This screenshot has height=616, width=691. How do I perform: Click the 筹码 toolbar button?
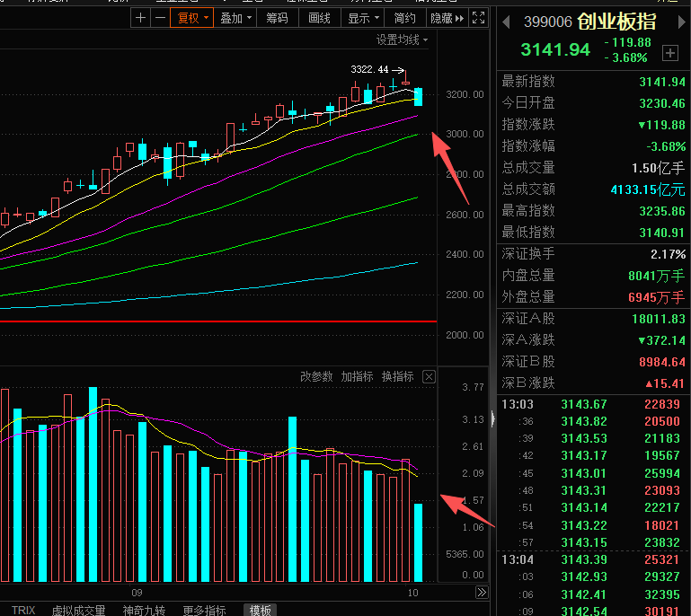click(x=277, y=18)
